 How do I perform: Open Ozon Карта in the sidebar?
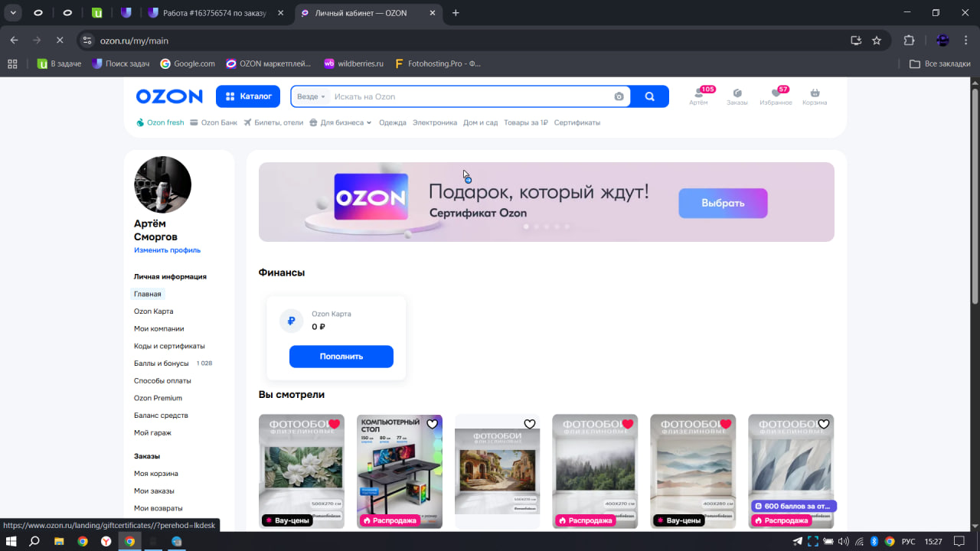pyautogui.click(x=154, y=311)
